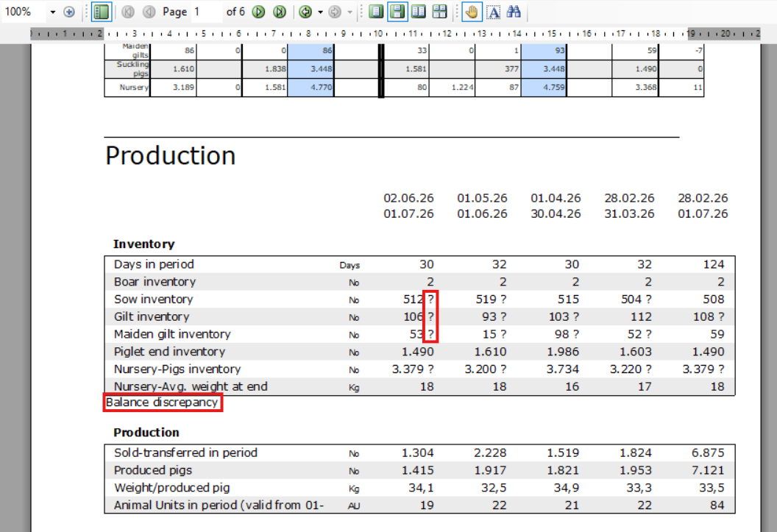This screenshot has height=532, width=777.
Task: Click the 100% zoom value field
Action: coord(25,12)
